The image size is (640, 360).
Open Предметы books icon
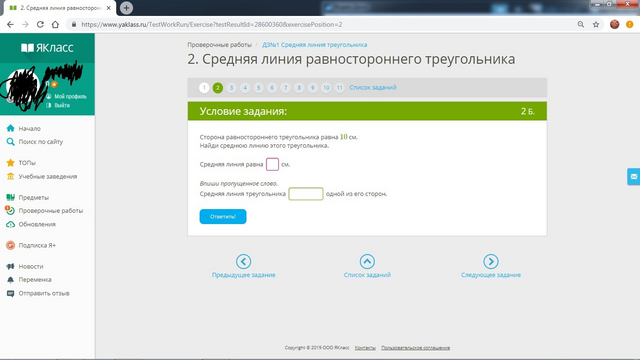[11, 197]
